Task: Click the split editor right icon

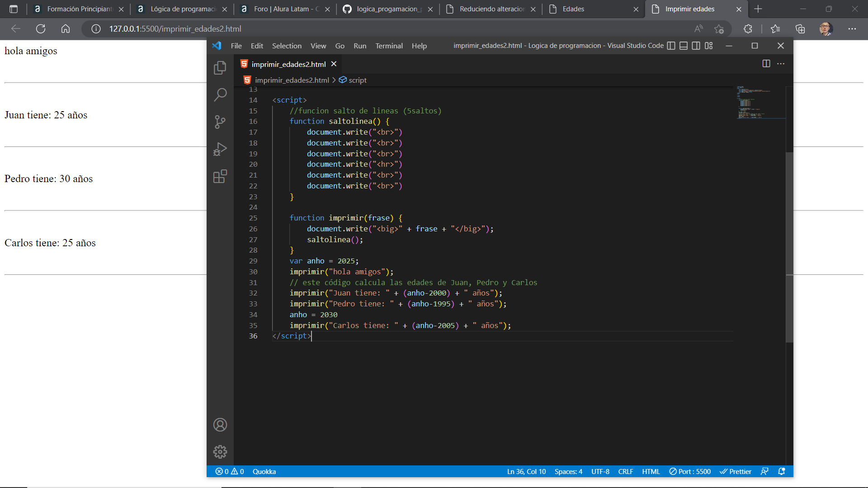Action: 766,64
